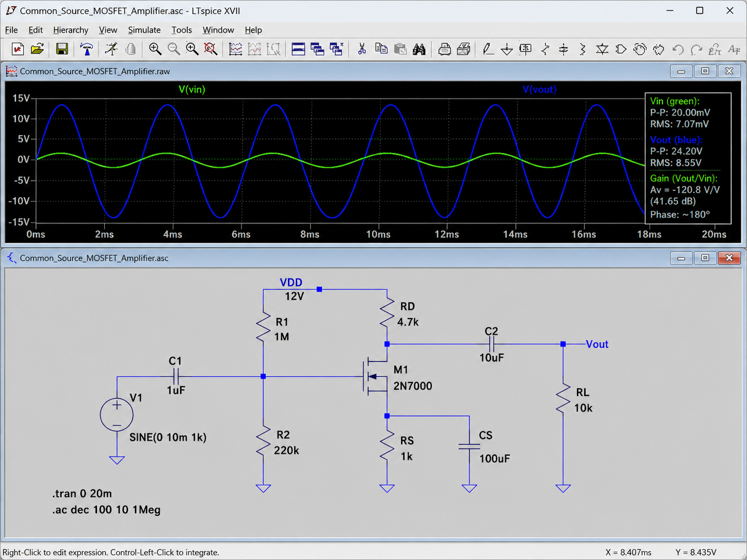Open a file with the folder icon
Viewport: 747px width, 560px height.
(x=37, y=49)
